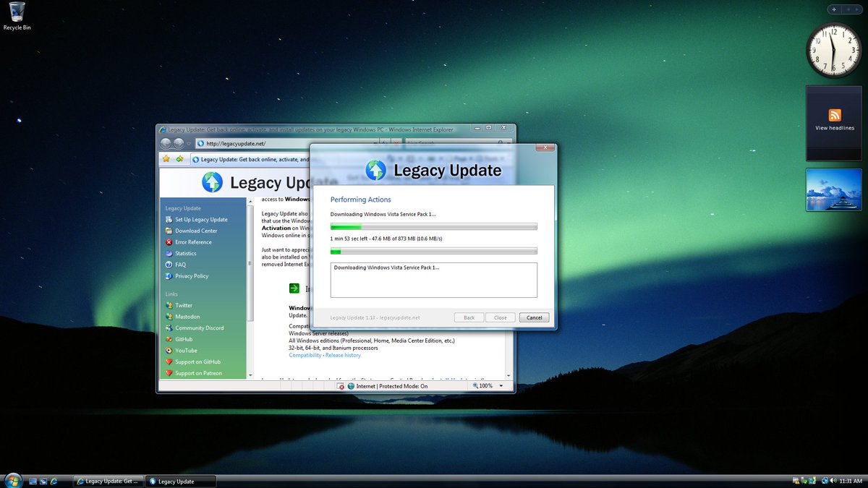Click the Error Reference link text
Screen dimensions: 868x488
click(193, 242)
